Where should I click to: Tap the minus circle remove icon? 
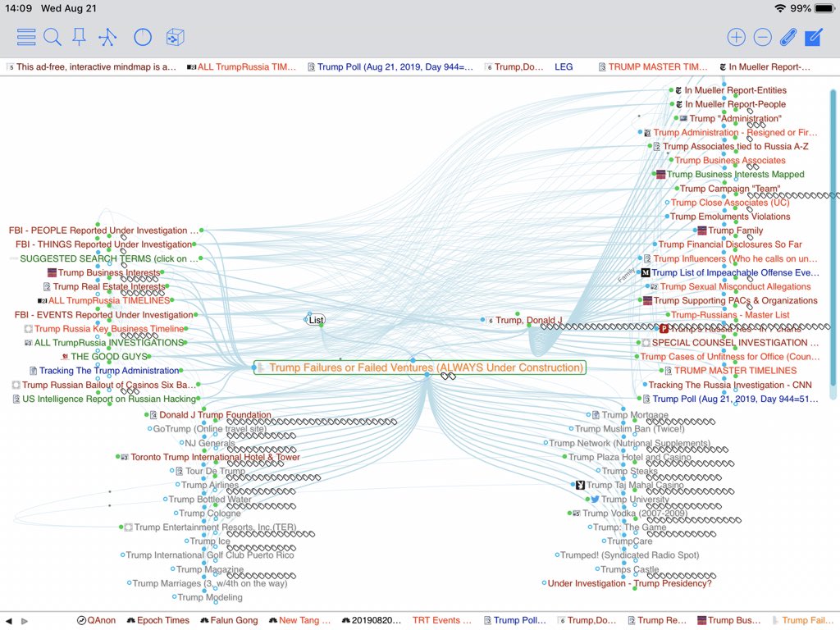click(762, 37)
